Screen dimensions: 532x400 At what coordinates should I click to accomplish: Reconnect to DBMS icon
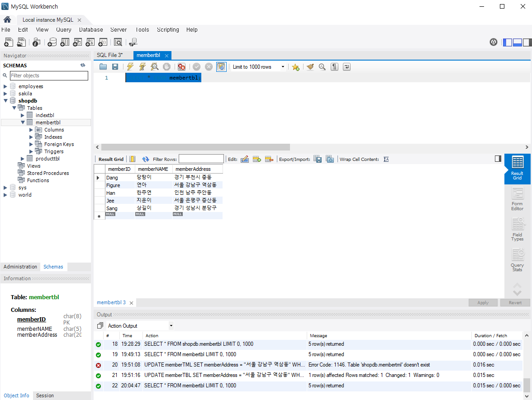(x=133, y=42)
